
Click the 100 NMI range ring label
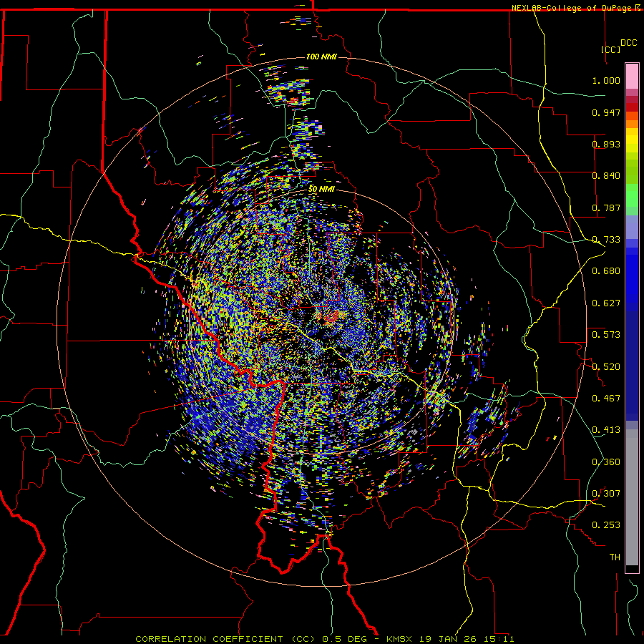321,57
